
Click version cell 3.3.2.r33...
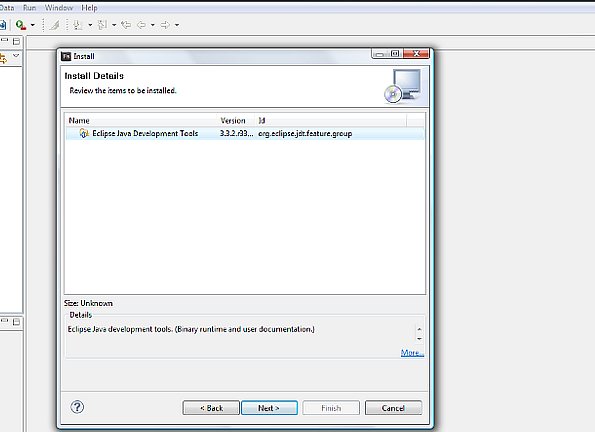236,134
